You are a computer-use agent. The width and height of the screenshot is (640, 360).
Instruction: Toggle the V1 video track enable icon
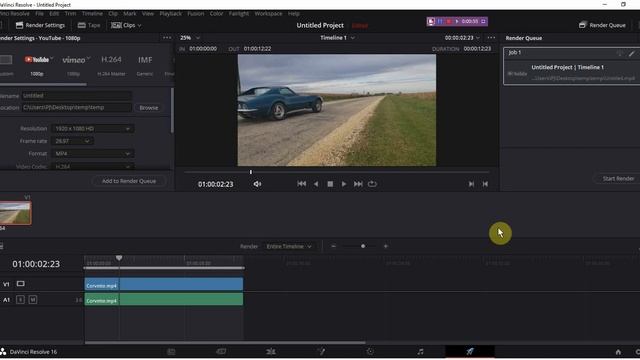coord(20,284)
